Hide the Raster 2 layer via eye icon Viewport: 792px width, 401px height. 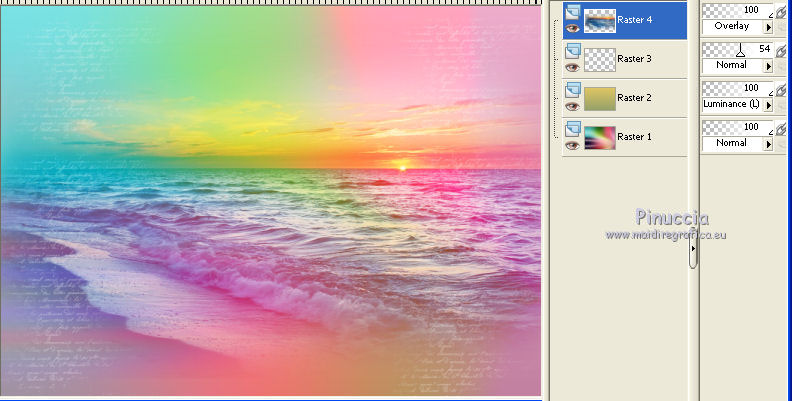(572, 106)
